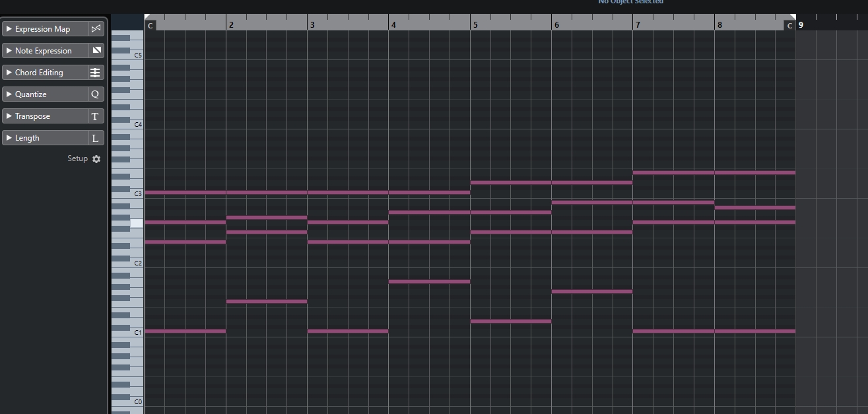The height and width of the screenshot is (414, 868).
Task: Click the Quantize Q icon button
Action: 96,94
